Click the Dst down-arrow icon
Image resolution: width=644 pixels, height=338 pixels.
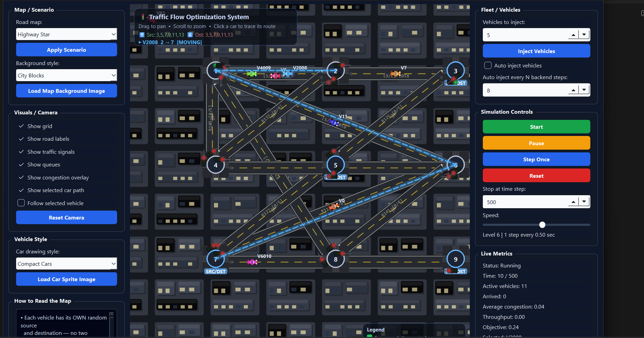click(190, 35)
